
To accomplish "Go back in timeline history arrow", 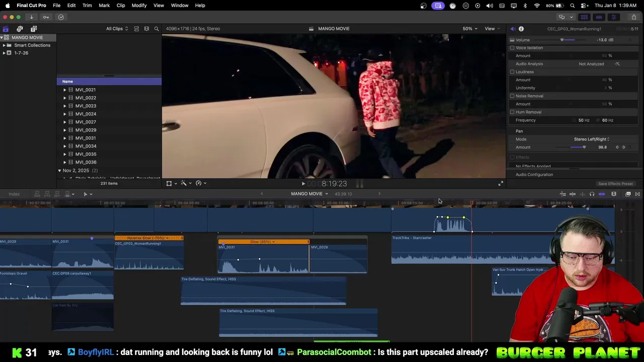I will click(262, 194).
